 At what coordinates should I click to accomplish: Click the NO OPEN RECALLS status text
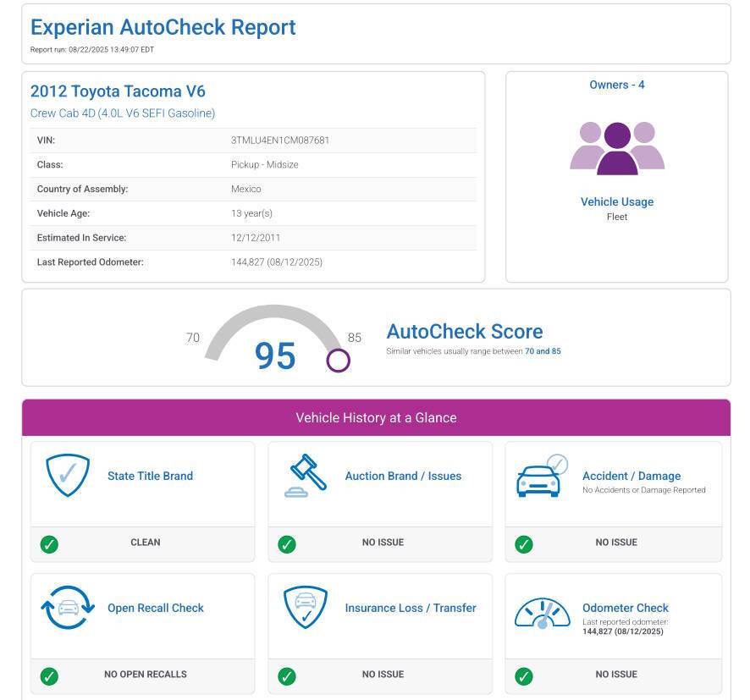tap(146, 674)
